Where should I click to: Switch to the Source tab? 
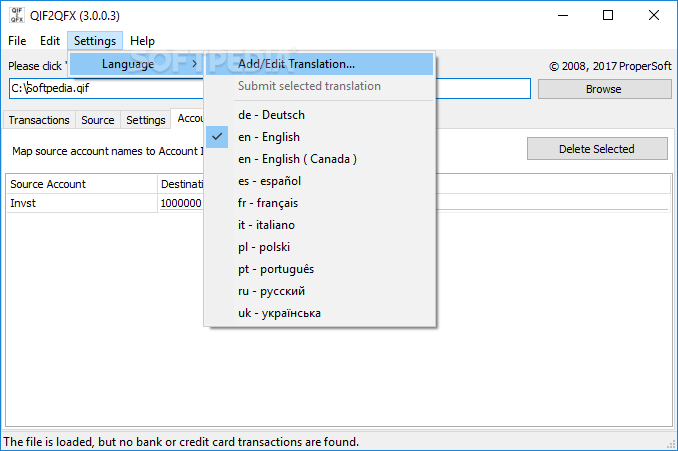point(98,120)
